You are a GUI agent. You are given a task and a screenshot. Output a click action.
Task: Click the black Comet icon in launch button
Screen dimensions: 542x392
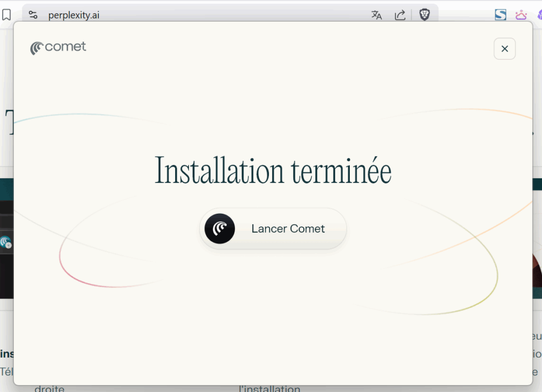(220, 229)
